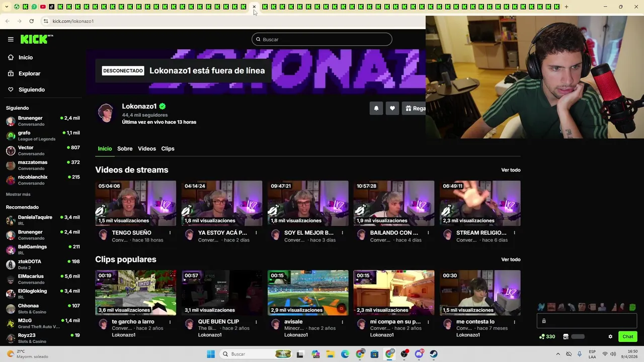Click the locked chat input box
This screenshot has width=644, height=362.
tap(587, 321)
